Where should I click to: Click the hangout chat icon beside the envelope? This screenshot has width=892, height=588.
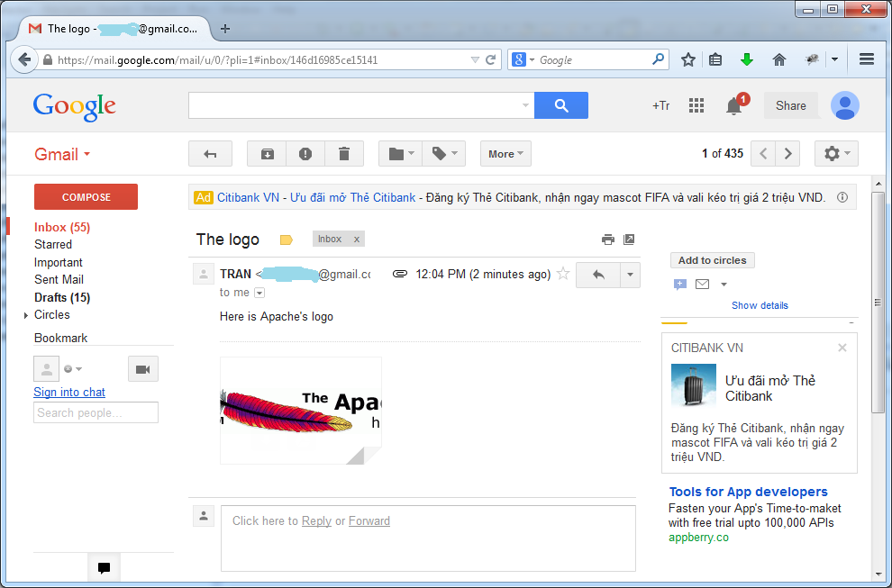(x=679, y=285)
